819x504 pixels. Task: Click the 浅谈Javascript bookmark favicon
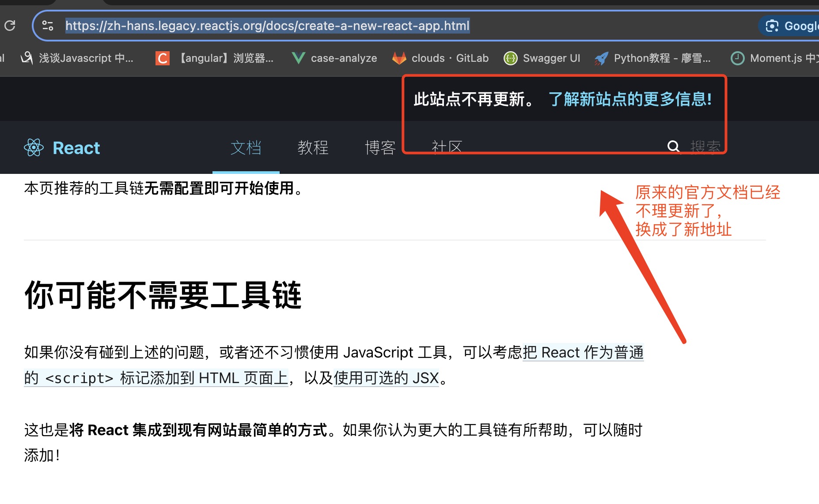27,58
